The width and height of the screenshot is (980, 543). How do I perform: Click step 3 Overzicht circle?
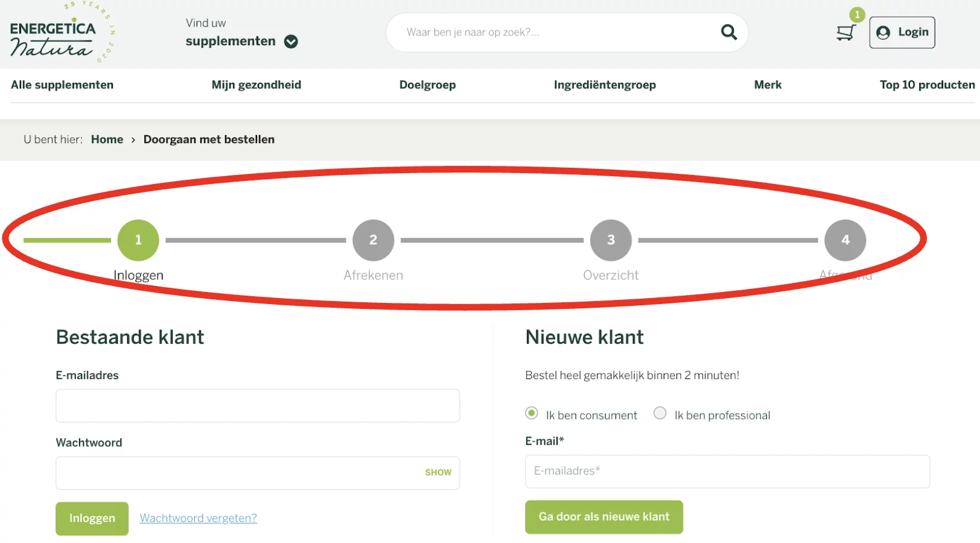[611, 240]
